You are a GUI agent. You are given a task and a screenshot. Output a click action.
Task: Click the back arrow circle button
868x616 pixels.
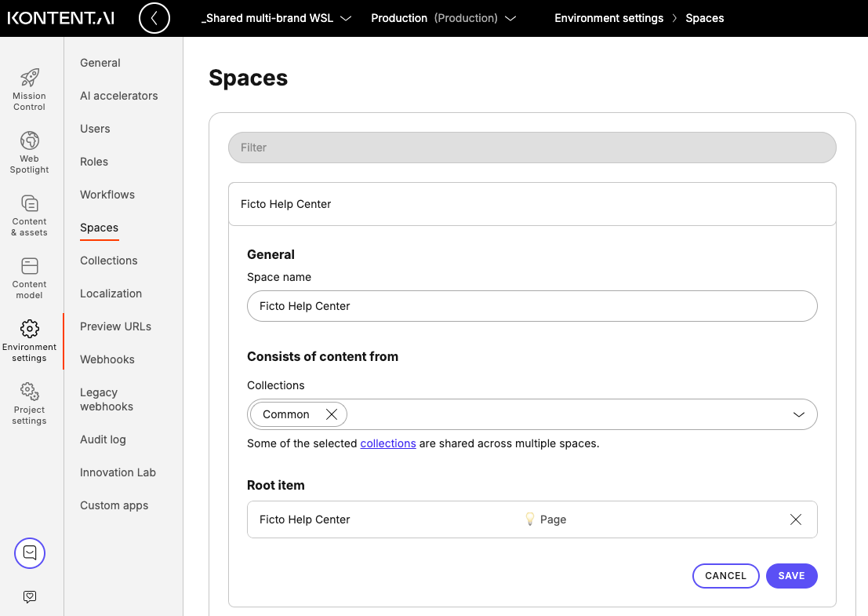coord(154,18)
